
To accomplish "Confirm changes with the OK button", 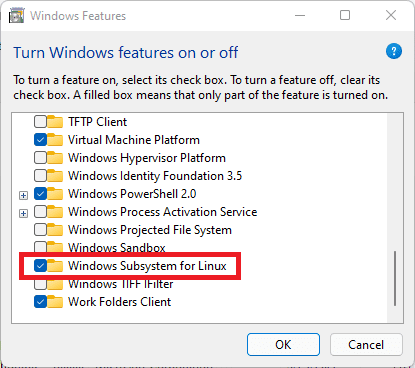I will [283, 345].
